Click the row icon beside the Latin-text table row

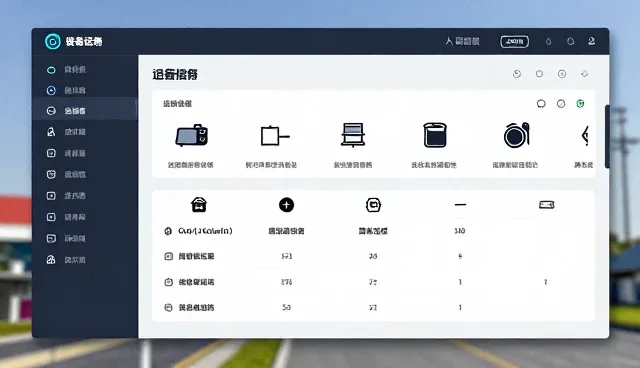168,231
